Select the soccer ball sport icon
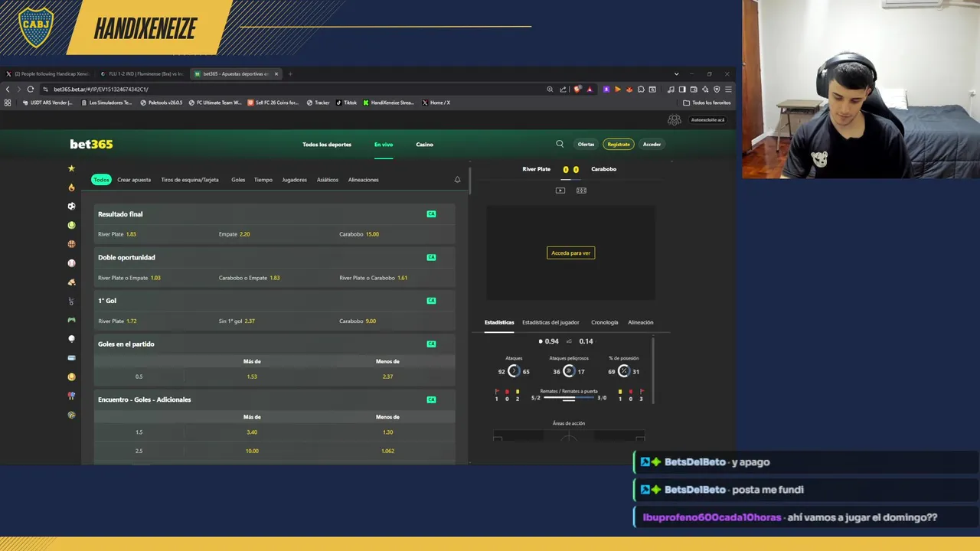Viewport: 980px width, 551px height. [71, 206]
